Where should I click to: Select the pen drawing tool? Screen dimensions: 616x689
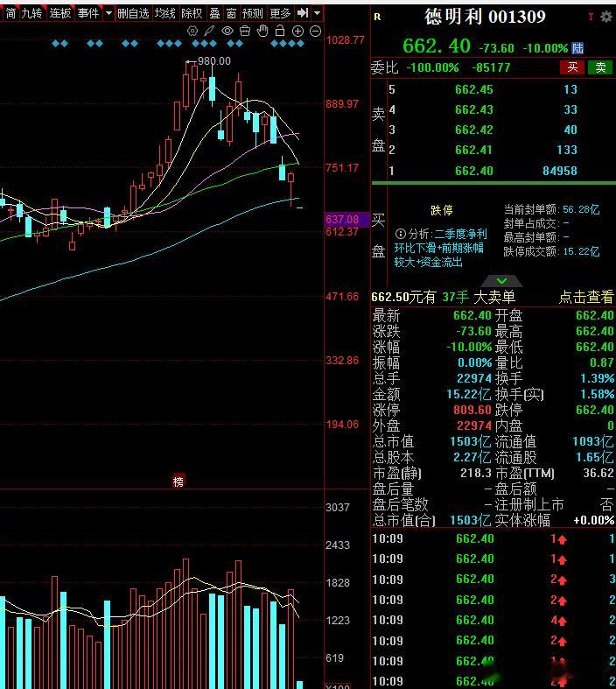[209, 31]
